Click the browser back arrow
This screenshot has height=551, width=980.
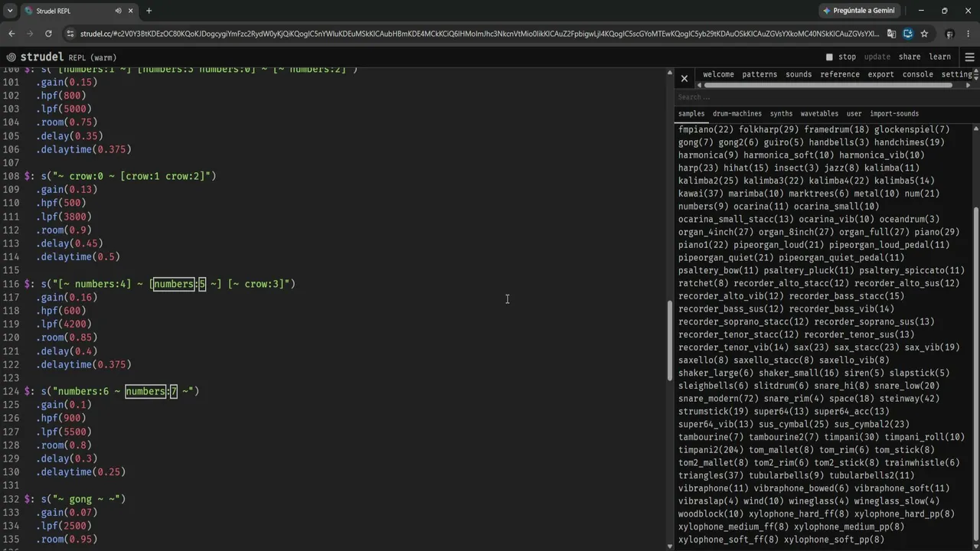pyautogui.click(x=11, y=34)
